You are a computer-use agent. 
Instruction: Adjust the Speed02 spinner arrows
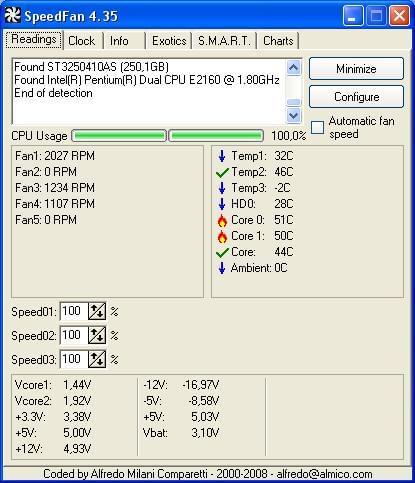[97, 335]
